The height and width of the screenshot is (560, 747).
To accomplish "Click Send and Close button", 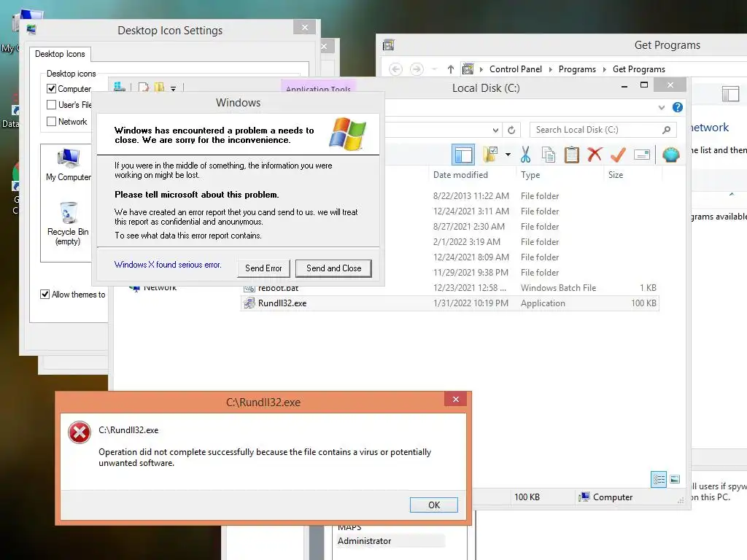I will tap(333, 268).
